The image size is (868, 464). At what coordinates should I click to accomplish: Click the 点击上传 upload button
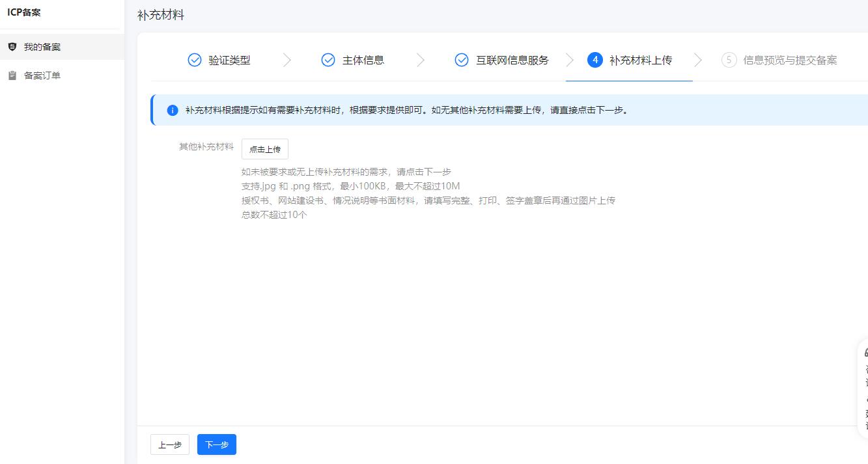pos(265,149)
